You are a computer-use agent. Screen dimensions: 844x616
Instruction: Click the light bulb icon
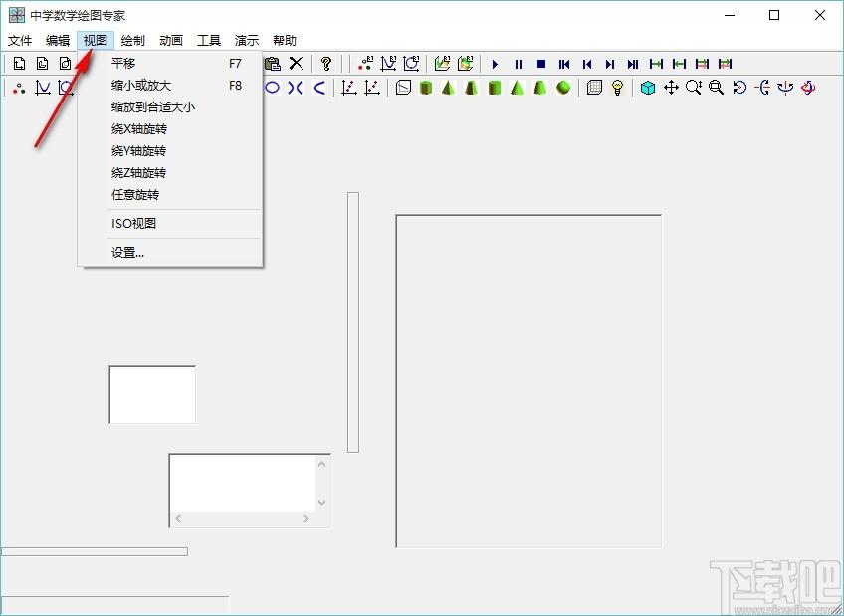[617, 88]
